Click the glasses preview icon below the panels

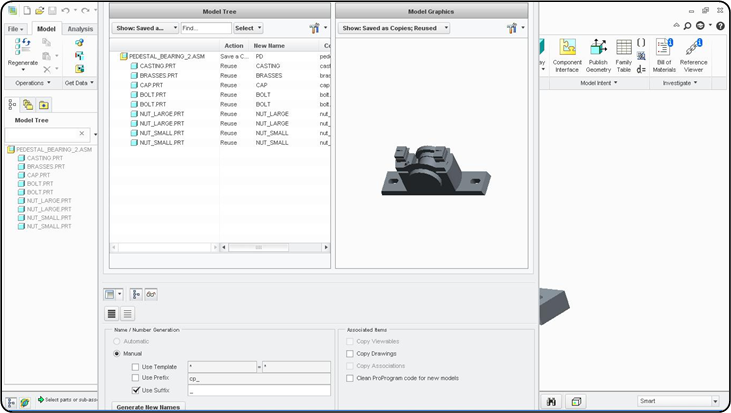151,294
